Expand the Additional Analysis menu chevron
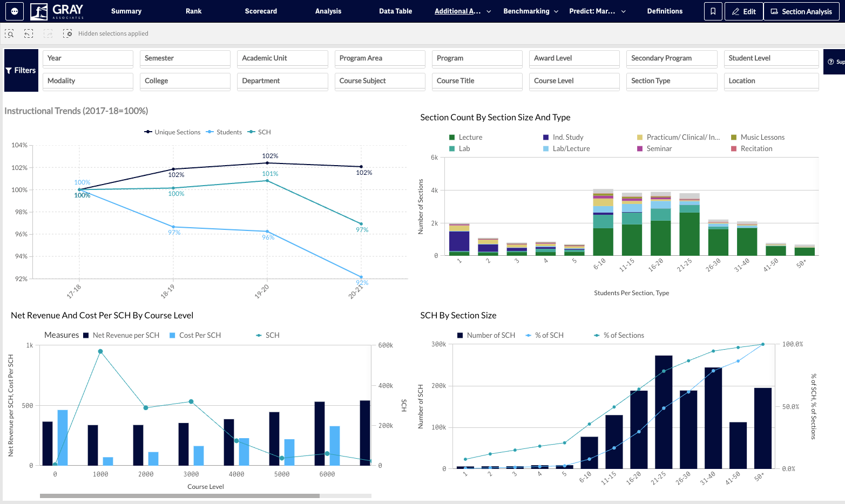Screen dimensions: 845x504 (489, 11)
